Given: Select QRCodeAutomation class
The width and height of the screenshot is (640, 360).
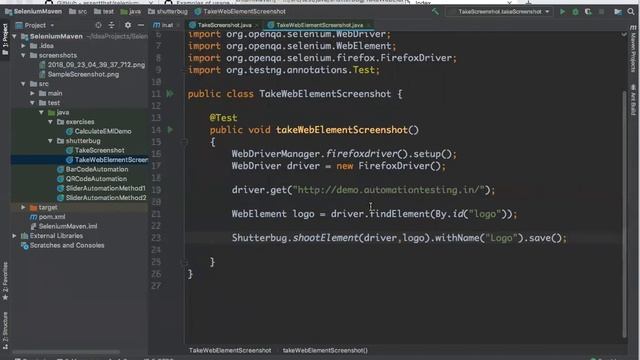Looking at the screenshot, I should click(92, 179).
